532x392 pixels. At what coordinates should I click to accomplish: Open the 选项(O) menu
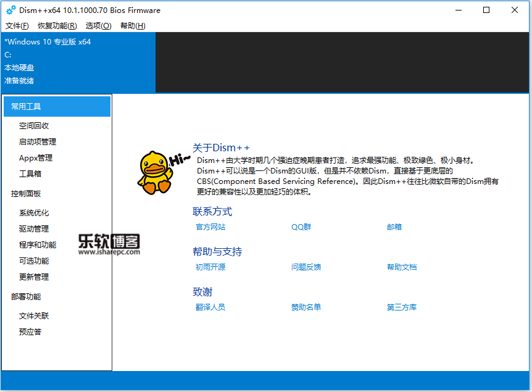[x=98, y=26]
